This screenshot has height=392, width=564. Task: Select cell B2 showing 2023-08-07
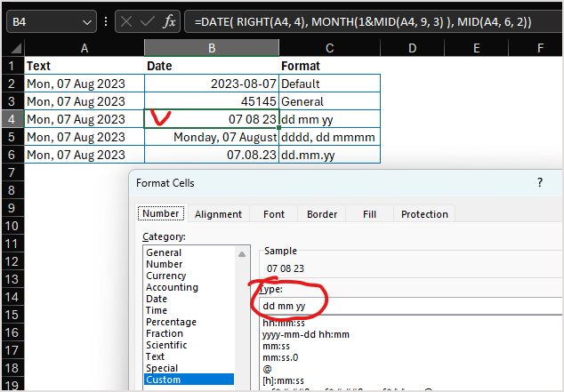[212, 84]
